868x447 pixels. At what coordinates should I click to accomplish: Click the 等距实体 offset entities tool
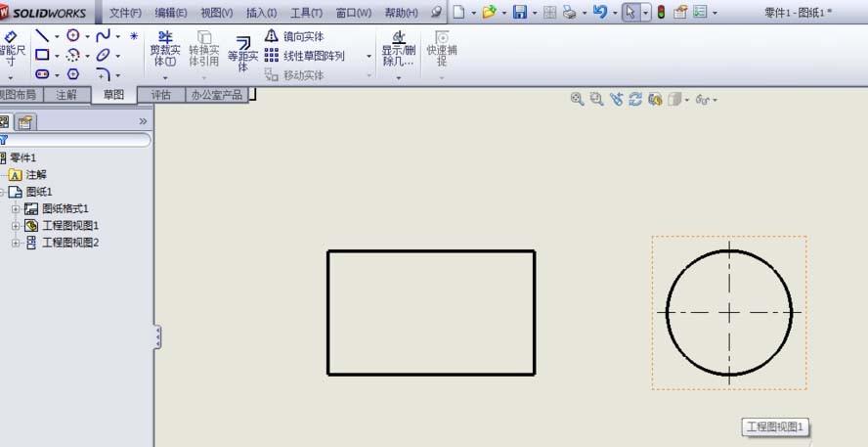(243, 54)
